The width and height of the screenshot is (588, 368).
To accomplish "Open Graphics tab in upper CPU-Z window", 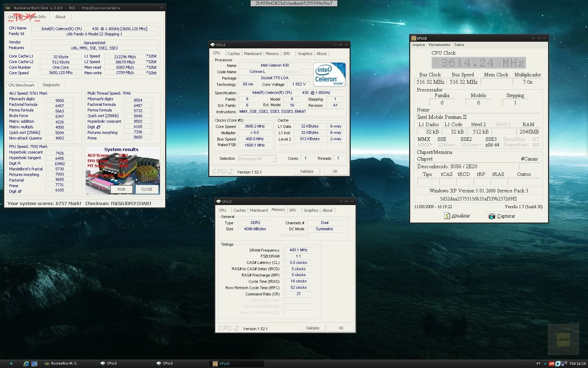I will pyautogui.click(x=305, y=54).
